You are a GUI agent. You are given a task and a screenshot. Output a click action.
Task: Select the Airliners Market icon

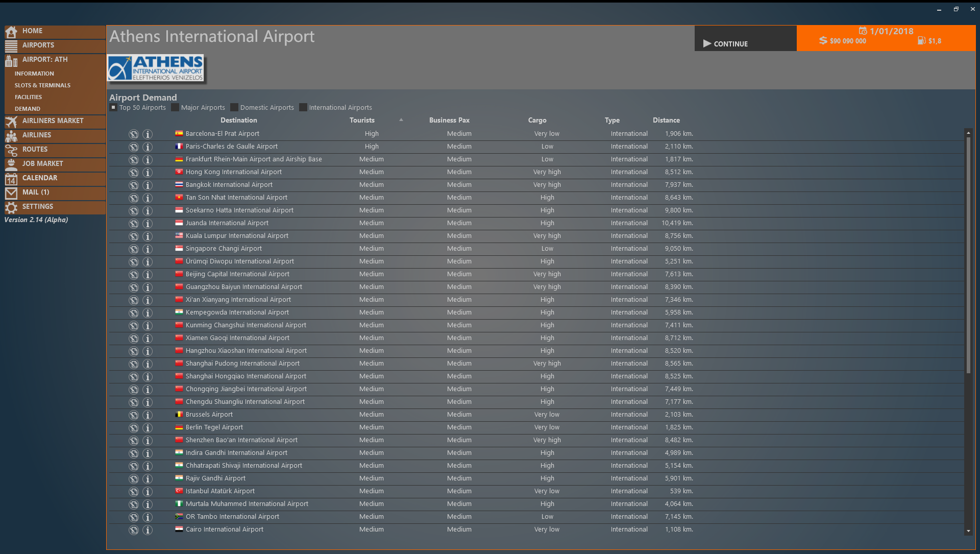coord(11,121)
